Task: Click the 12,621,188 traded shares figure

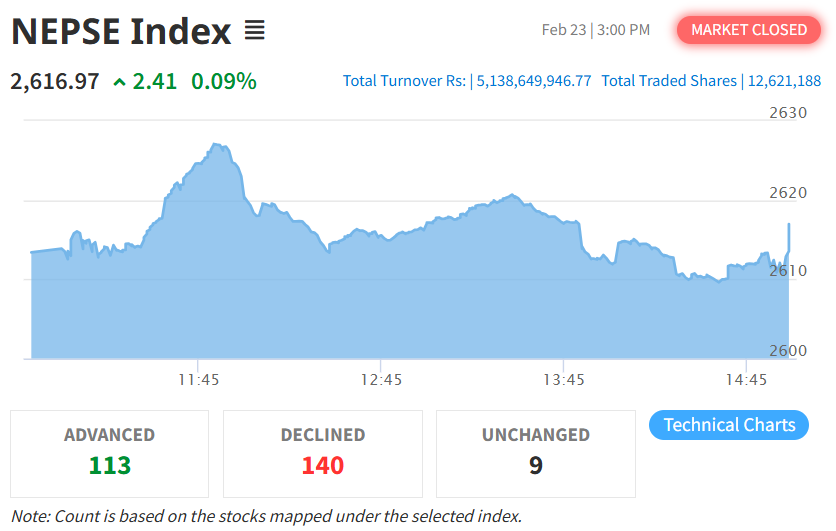Action: pyautogui.click(x=784, y=81)
